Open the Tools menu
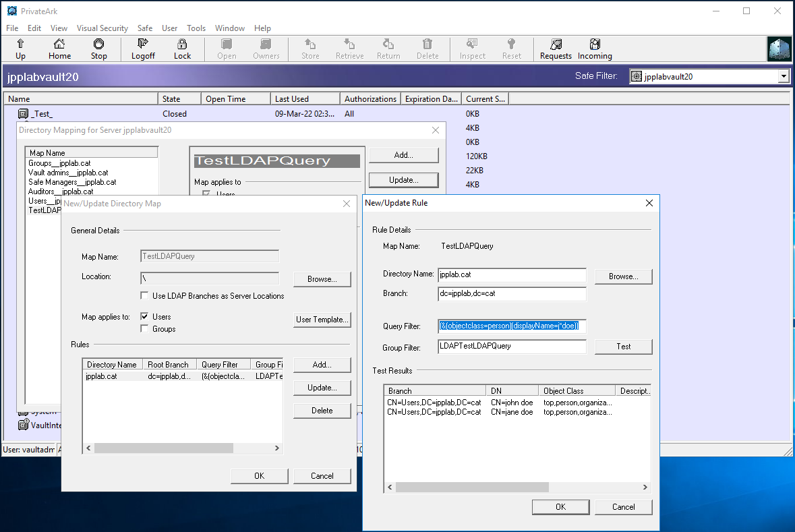 click(x=196, y=28)
